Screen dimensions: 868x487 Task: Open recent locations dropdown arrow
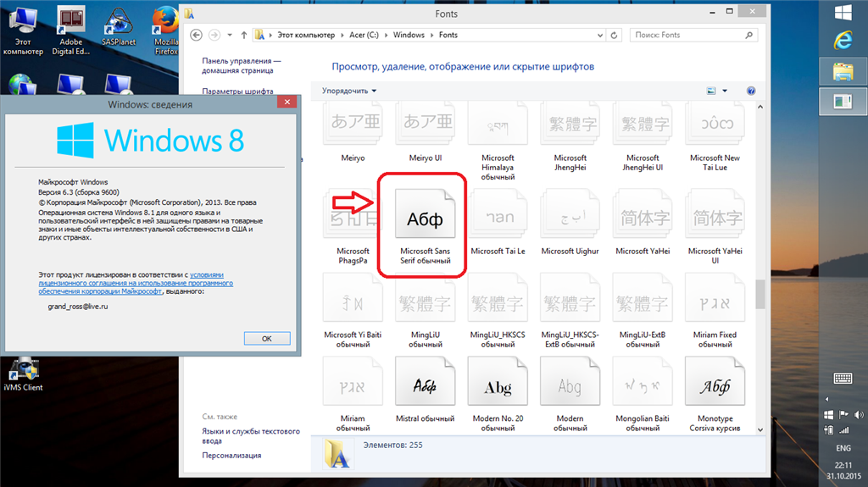pyautogui.click(x=230, y=35)
